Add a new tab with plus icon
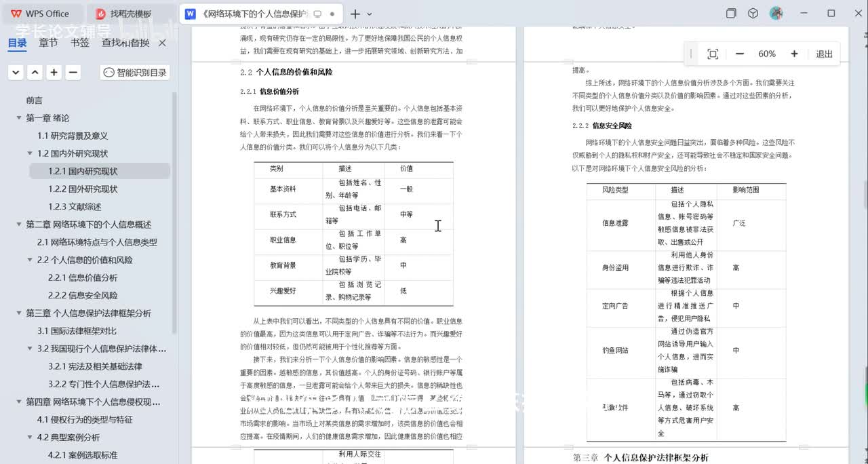868x464 pixels. click(x=355, y=14)
